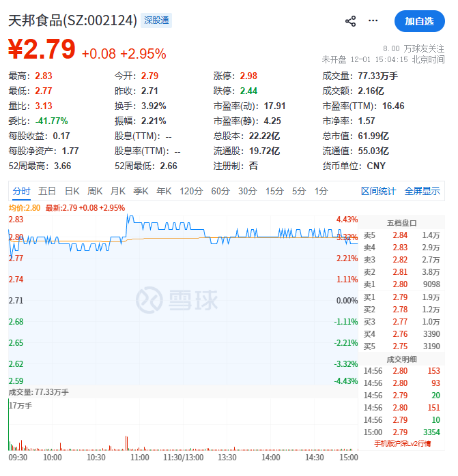
Task: Click the 区间统计 link
Action: [x=378, y=191]
